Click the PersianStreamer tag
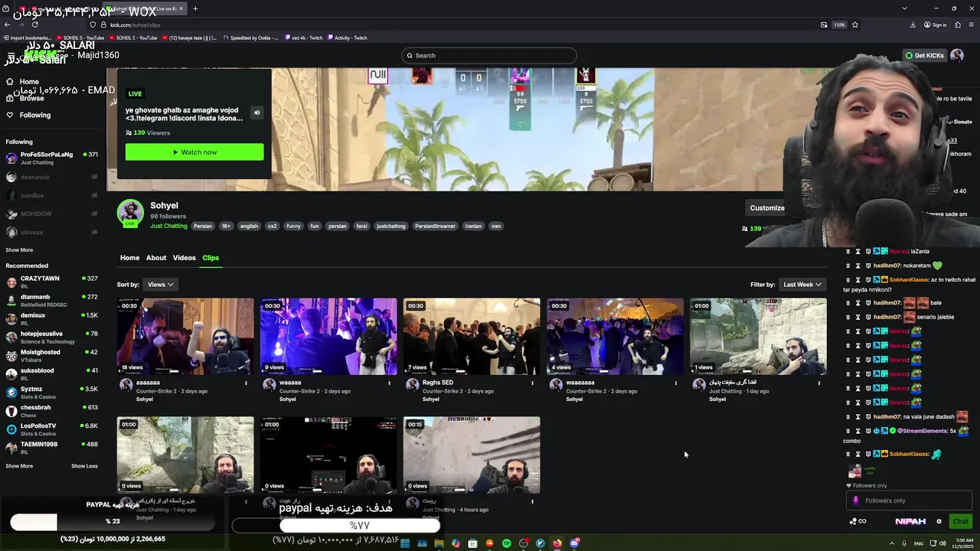980x551 pixels. [435, 227]
